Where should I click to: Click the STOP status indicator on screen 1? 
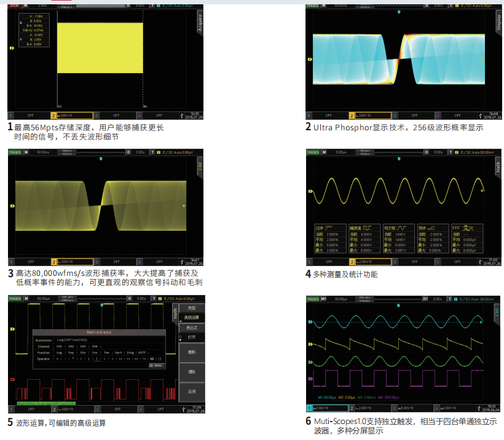click(x=15, y=6)
